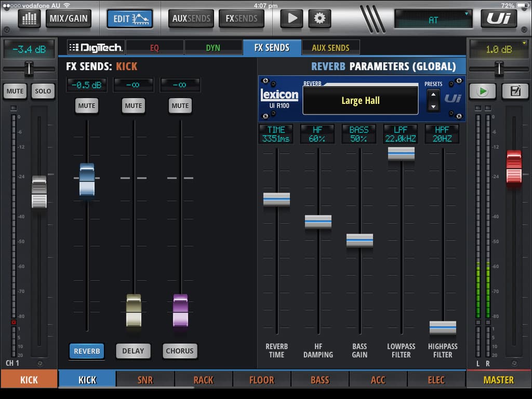Mute the delay send

coord(134,105)
